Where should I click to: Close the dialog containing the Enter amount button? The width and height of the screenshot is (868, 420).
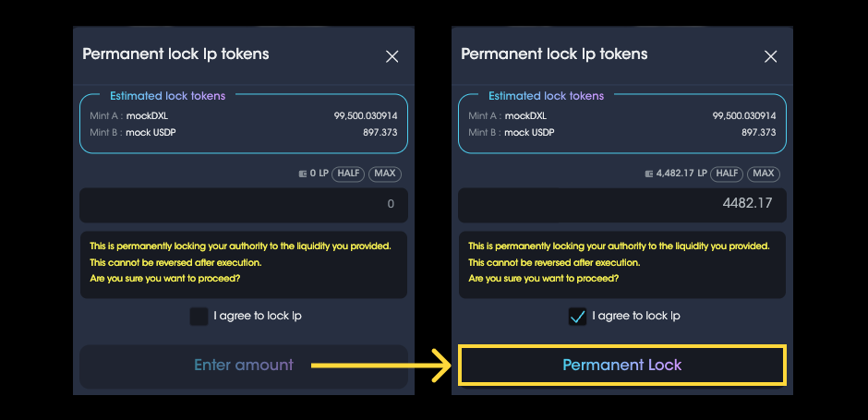coord(392,56)
